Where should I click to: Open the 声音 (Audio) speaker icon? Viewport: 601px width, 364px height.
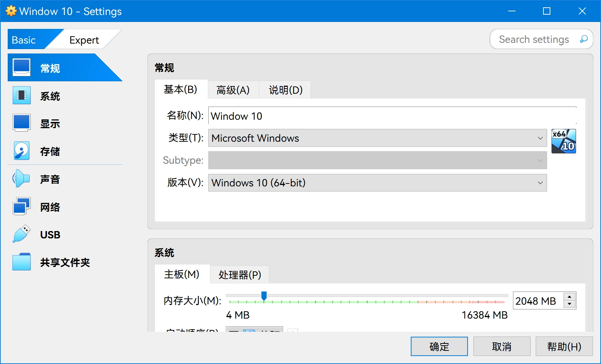21,179
